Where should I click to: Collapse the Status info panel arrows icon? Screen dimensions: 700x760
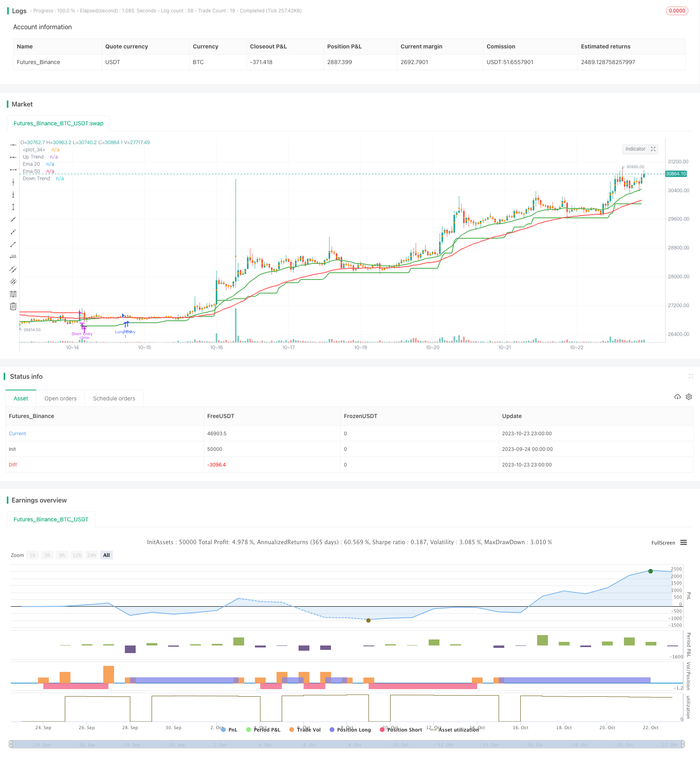[x=690, y=376]
